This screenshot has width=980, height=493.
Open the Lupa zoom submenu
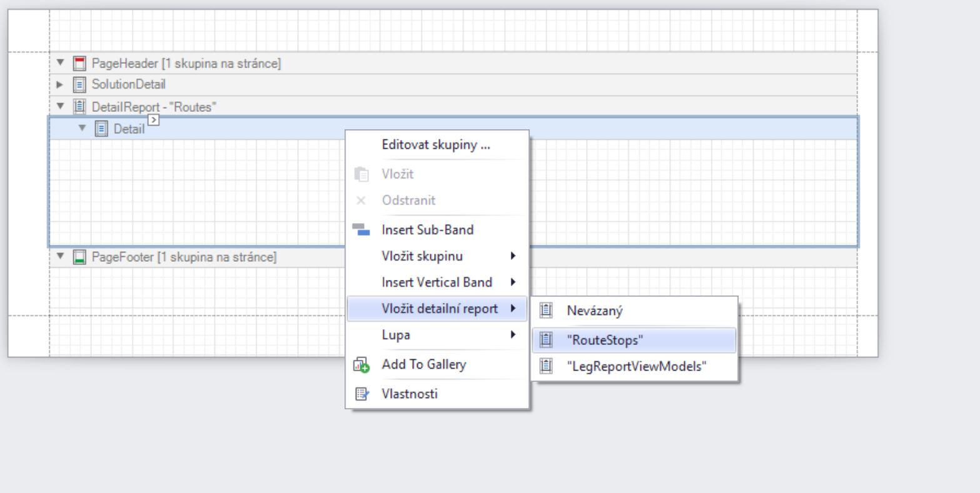(x=438, y=334)
